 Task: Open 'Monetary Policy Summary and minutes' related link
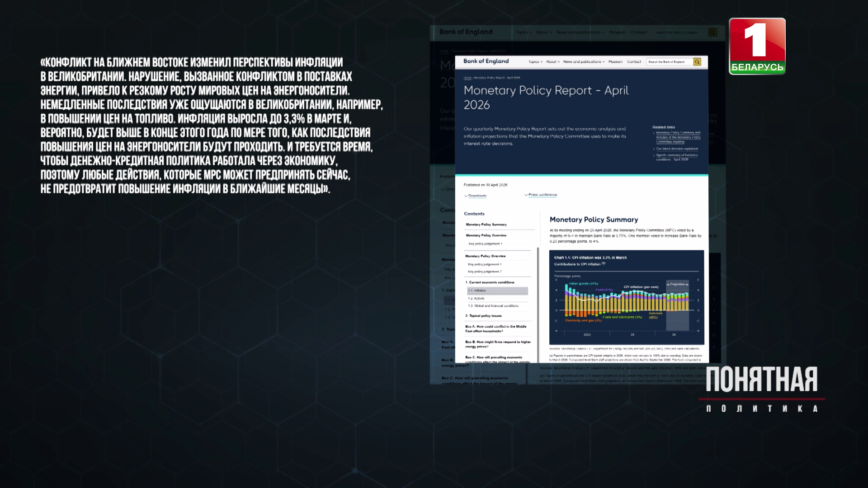click(x=678, y=137)
